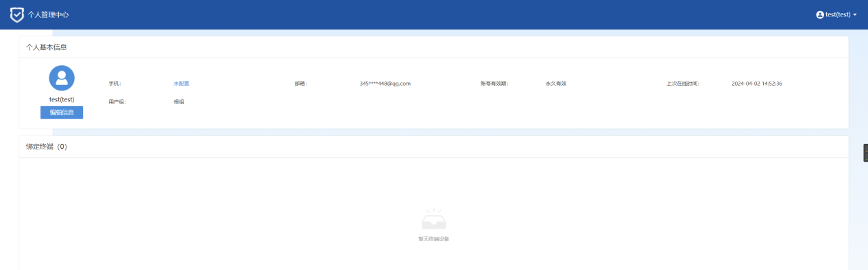Image resolution: width=868 pixels, height=270 pixels.
Task: Click the last online time 2024-04-02 14:52:36
Action: tap(757, 84)
